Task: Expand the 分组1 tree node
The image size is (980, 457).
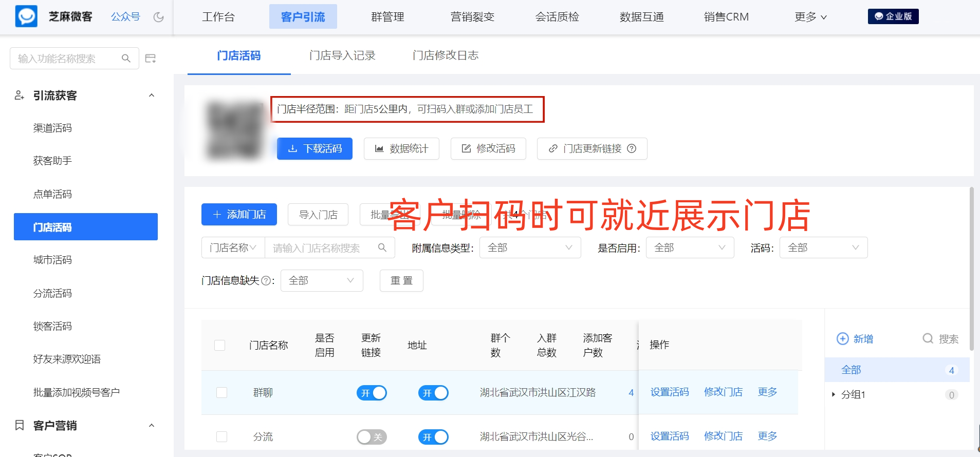Action: 833,394
